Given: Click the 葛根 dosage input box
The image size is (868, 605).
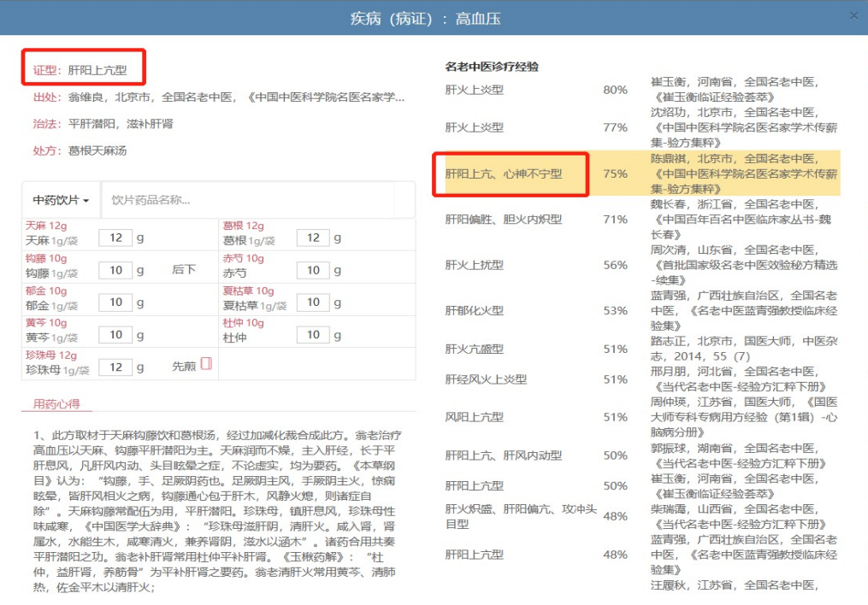Looking at the screenshot, I should 313,238.
